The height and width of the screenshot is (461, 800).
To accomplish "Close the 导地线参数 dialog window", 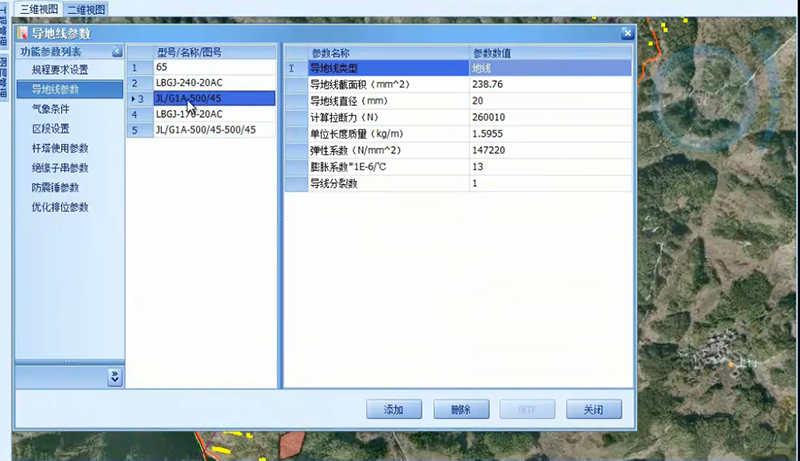I will 627,33.
